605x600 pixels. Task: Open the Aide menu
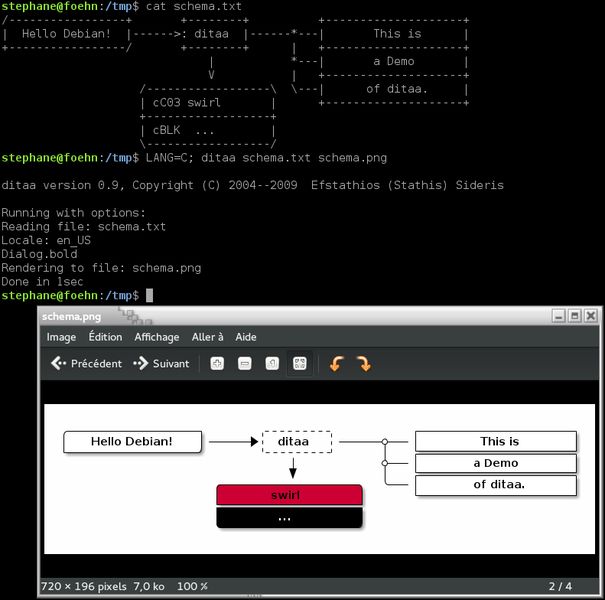246,337
